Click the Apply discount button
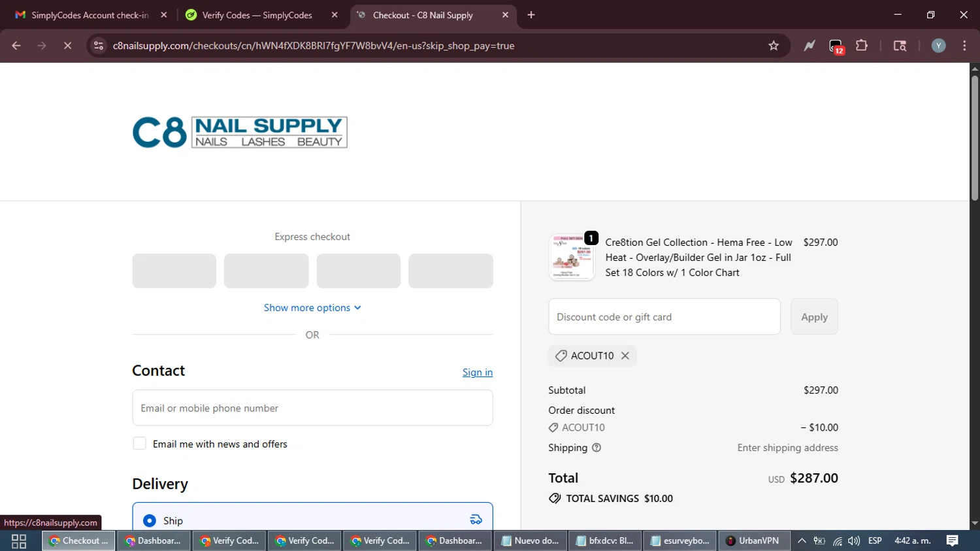 pyautogui.click(x=814, y=317)
